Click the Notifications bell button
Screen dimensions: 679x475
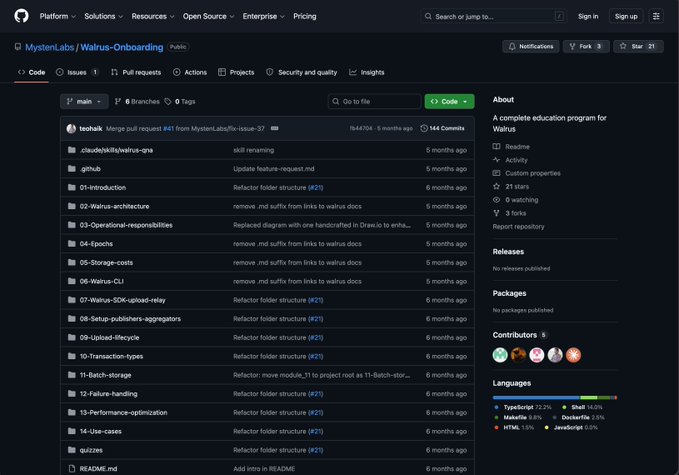530,46
